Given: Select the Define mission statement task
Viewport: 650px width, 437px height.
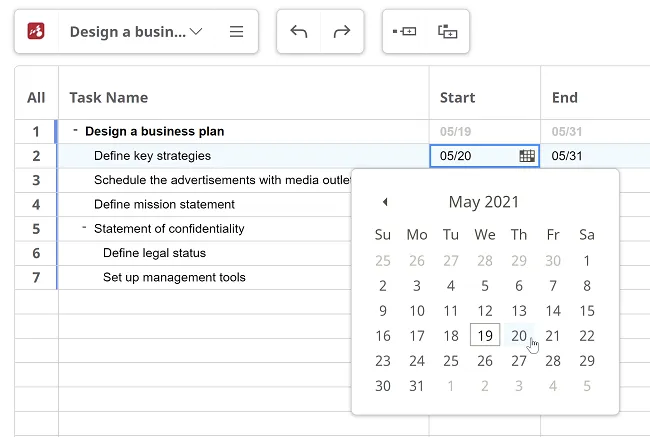Looking at the screenshot, I should point(164,204).
